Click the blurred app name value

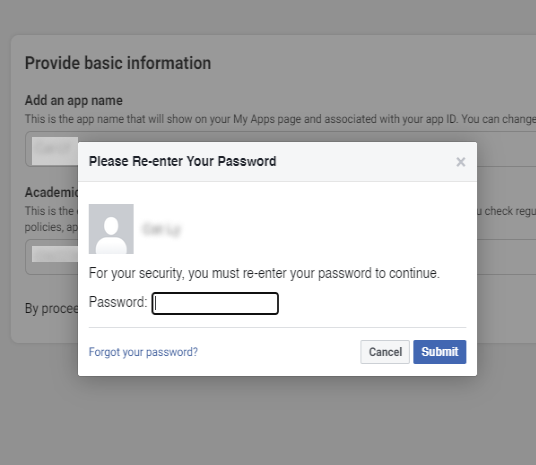pos(55,150)
